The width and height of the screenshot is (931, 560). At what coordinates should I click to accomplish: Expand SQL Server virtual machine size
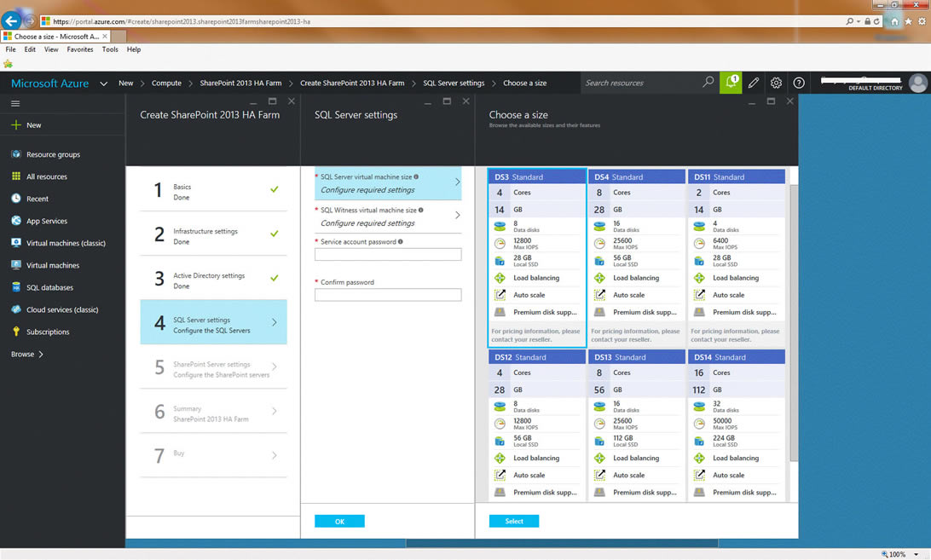[x=388, y=183]
